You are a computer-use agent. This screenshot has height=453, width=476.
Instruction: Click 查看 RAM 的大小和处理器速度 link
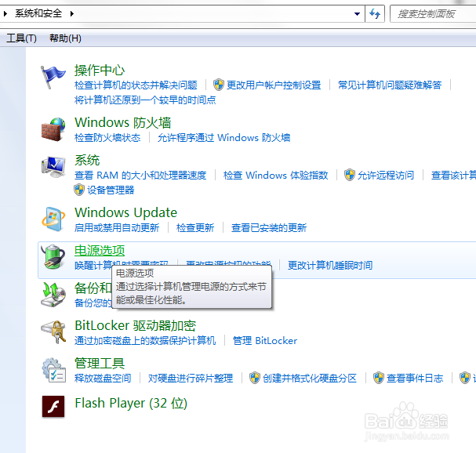140,175
